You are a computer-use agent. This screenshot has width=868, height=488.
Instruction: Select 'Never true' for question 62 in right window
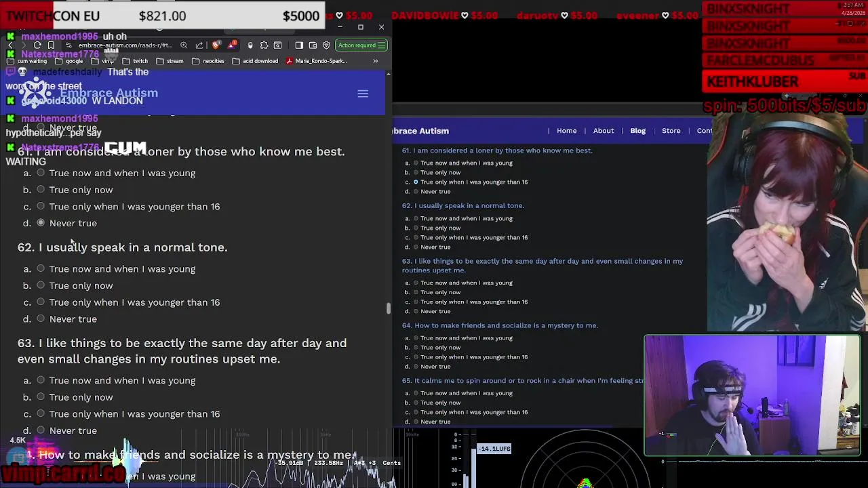(x=416, y=247)
